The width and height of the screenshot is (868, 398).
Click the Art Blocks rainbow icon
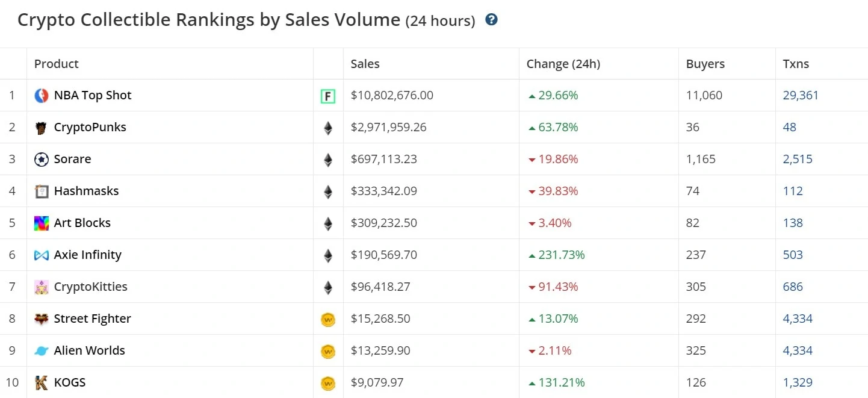point(42,223)
